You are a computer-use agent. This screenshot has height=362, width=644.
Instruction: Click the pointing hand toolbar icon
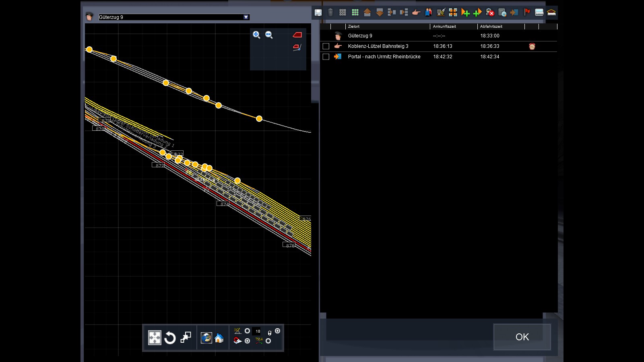coord(416,12)
